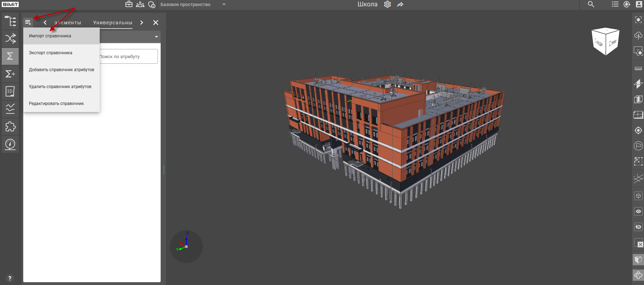Image resolution: width=644 pixels, height=285 pixels.
Task: Click the XYZ axis gizmo circle
Action: 186,247
